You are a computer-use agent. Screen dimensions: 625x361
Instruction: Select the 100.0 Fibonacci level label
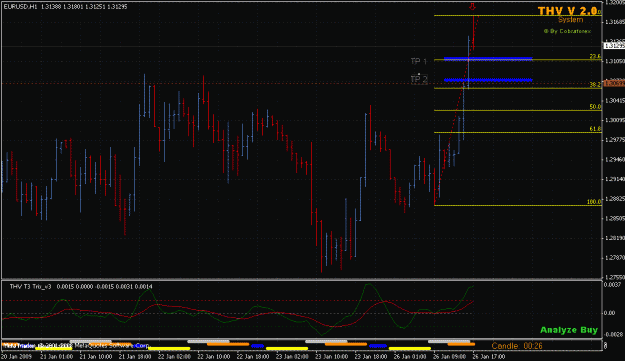click(x=594, y=202)
